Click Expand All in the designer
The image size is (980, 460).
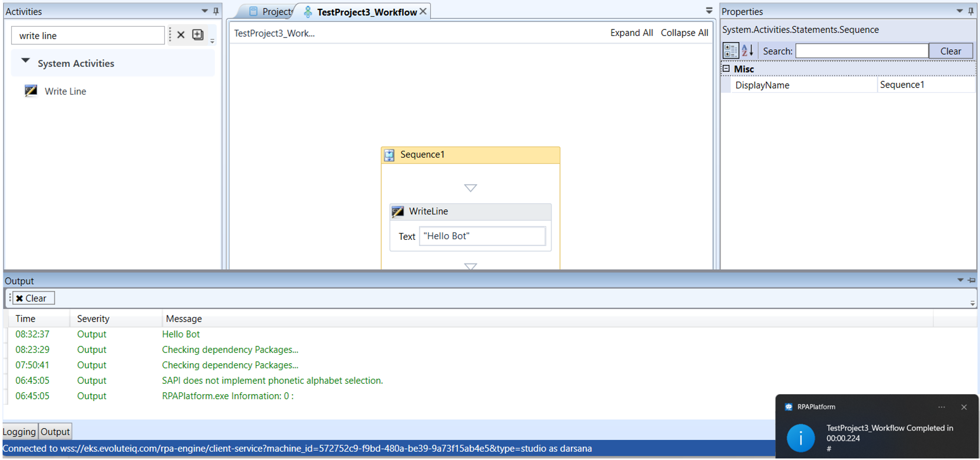[x=631, y=33]
